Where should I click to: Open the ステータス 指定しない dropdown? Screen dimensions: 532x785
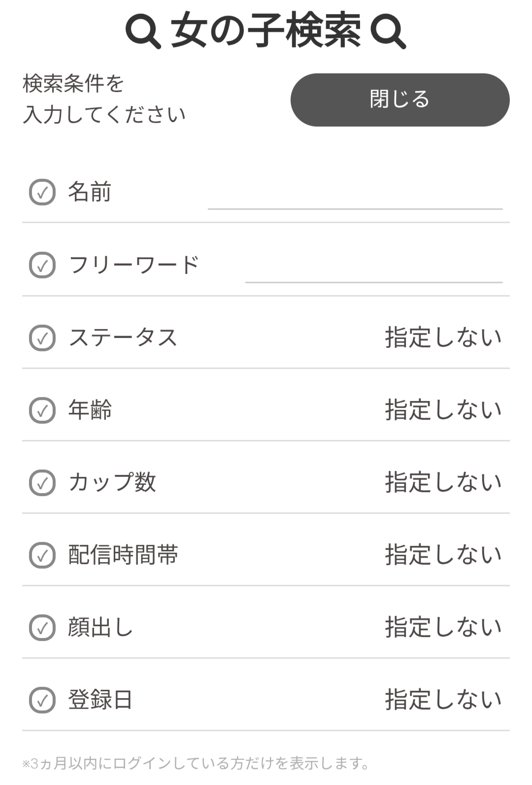443,338
